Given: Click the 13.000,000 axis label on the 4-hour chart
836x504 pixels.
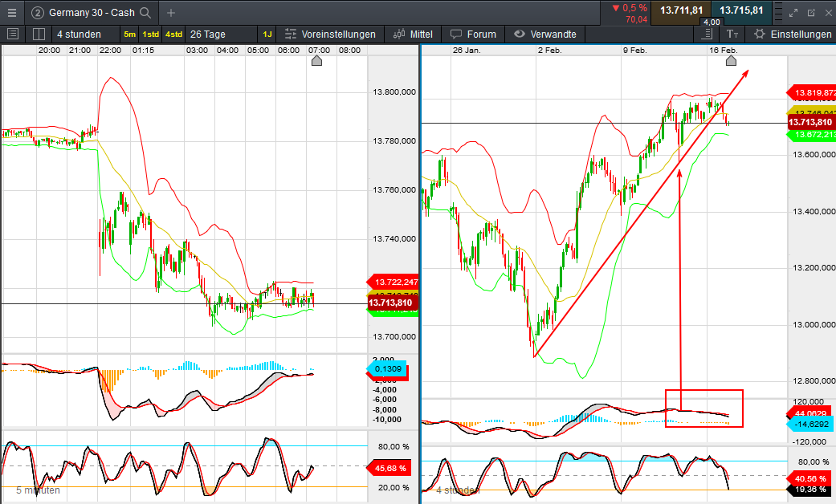Looking at the screenshot, I should click(x=814, y=324).
